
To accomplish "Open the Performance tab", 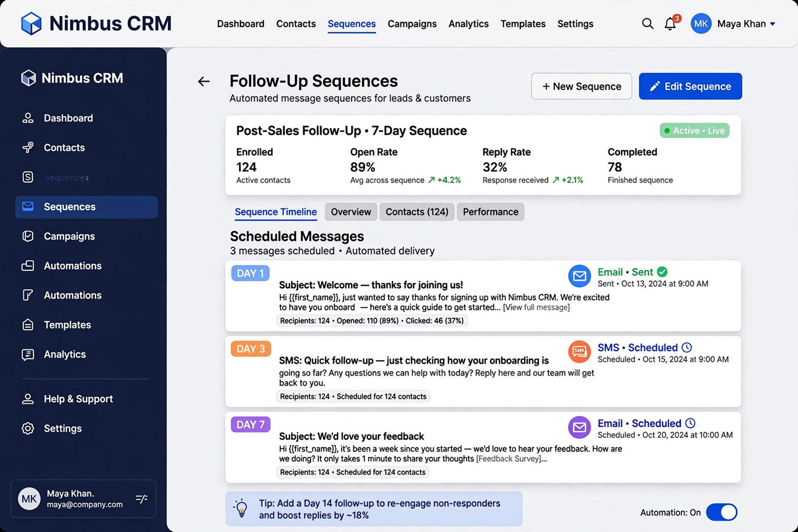I will click(x=491, y=212).
